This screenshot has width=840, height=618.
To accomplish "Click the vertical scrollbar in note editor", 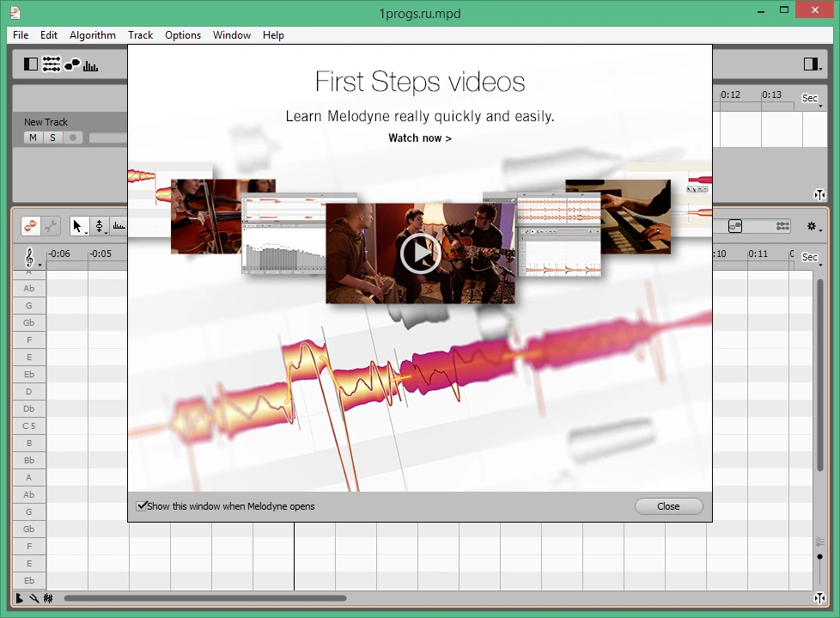I will (x=819, y=376).
